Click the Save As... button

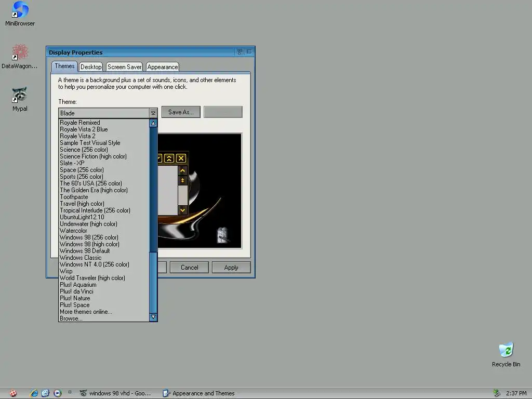click(x=181, y=112)
